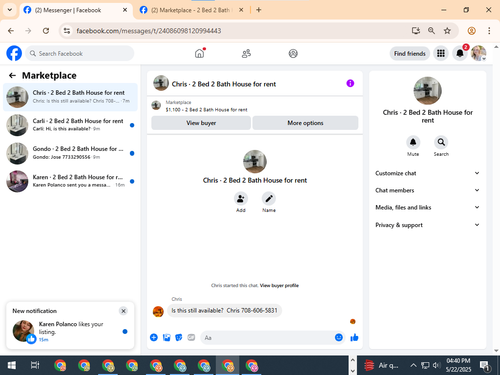This screenshot has width=500, height=375.
Task: Open Chris conversation in list
Action: 70,97
